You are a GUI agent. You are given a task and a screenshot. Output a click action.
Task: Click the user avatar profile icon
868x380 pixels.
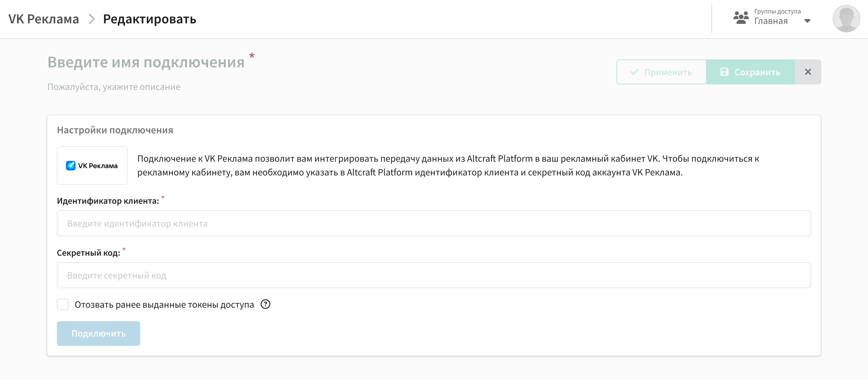click(846, 19)
